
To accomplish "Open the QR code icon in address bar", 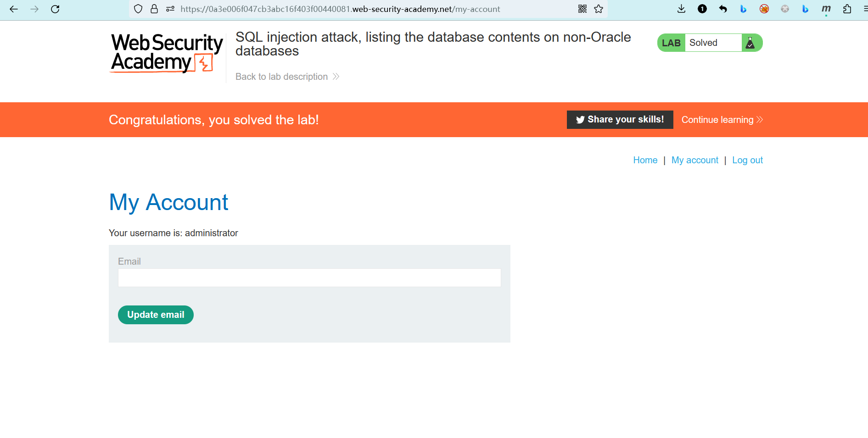I will click(582, 9).
